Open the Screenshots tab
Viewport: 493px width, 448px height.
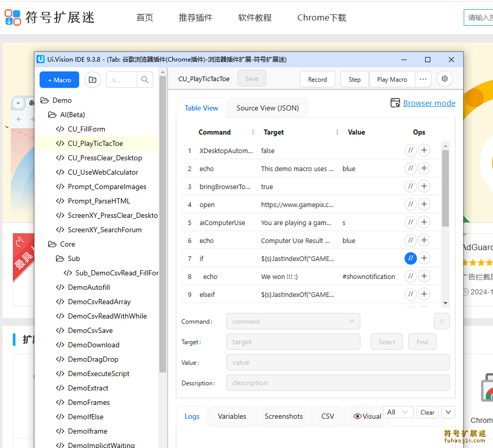click(x=284, y=416)
